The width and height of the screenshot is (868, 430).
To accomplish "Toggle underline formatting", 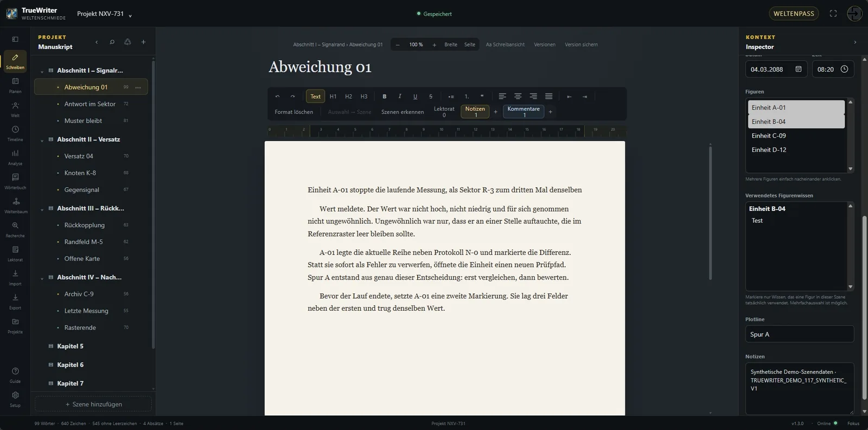I will [x=415, y=97].
